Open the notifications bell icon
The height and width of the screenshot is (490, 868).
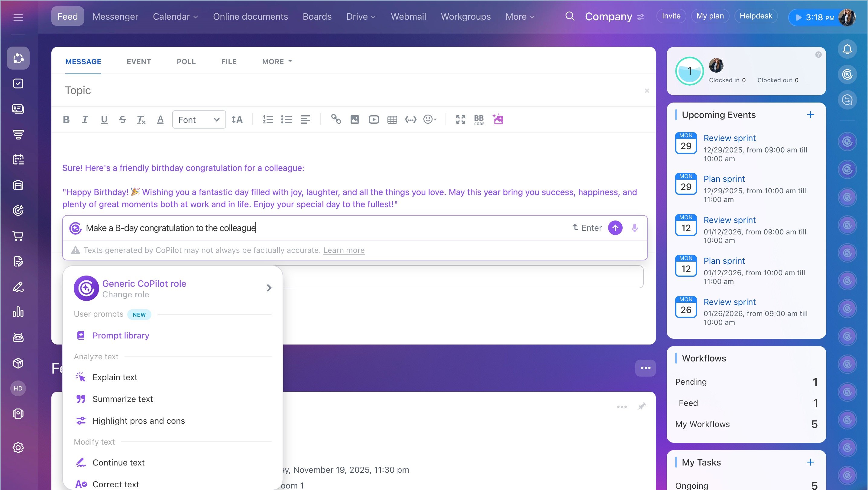pyautogui.click(x=847, y=50)
